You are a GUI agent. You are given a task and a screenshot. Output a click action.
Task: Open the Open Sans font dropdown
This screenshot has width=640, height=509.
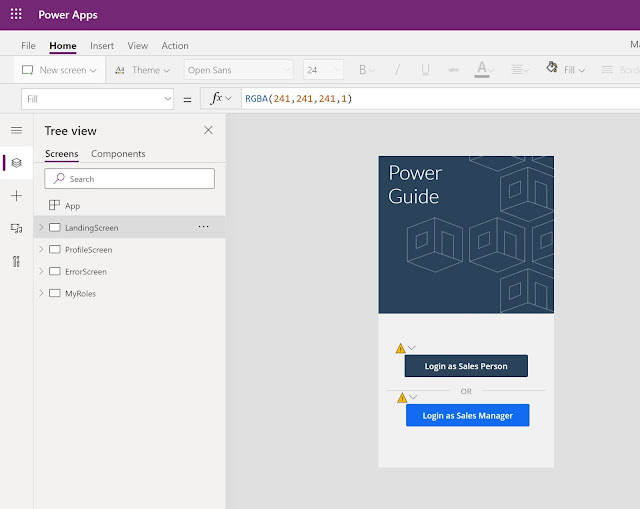pyautogui.click(x=238, y=70)
